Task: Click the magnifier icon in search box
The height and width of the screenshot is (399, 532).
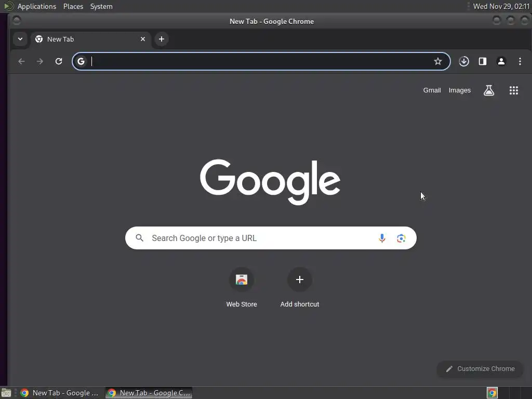Action: tap(139, 238)
